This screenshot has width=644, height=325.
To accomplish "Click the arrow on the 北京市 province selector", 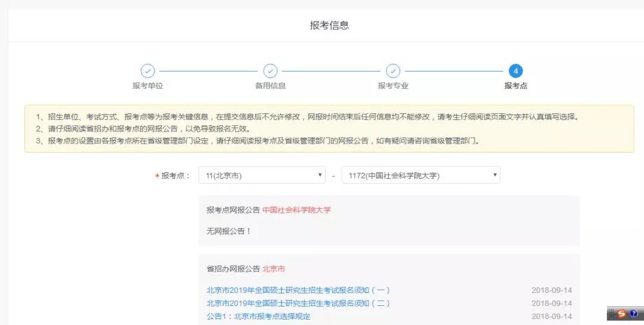I will tap(321, 175).
